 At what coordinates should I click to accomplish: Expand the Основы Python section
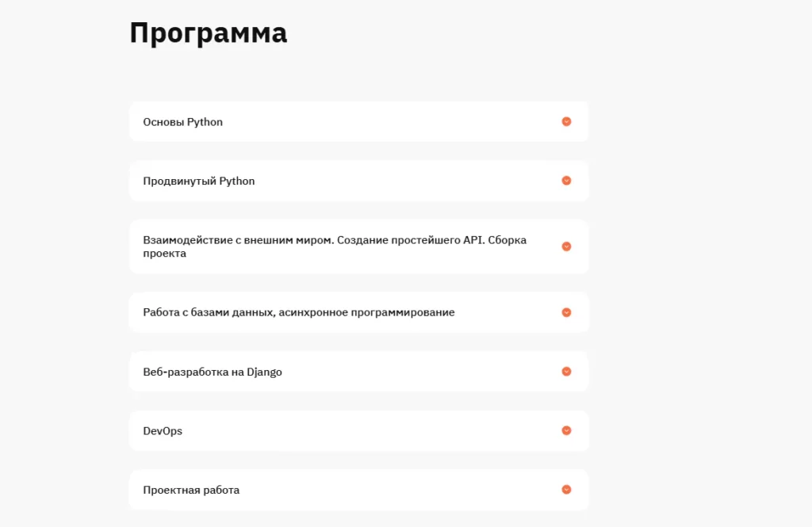[358, 121]
